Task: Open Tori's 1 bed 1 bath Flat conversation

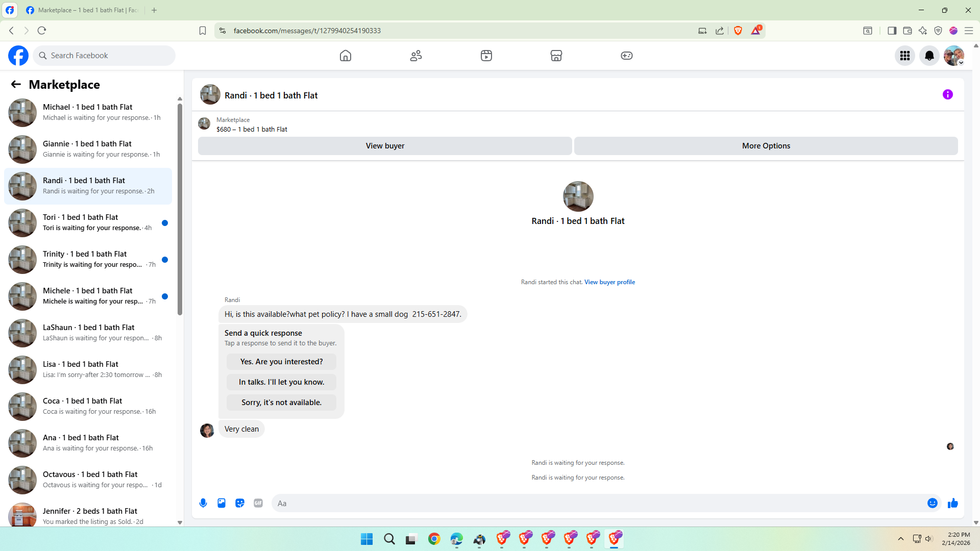Action: [88, 223]
